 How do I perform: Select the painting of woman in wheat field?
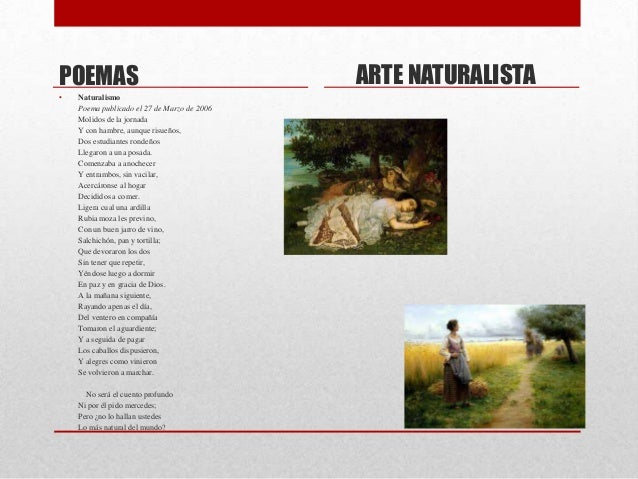point(495,366)
